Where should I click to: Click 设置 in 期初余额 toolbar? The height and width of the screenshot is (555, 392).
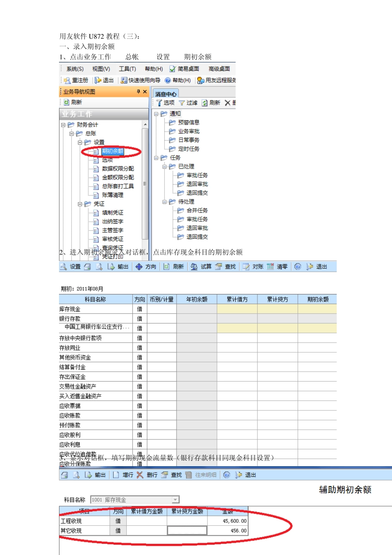click(71, 267)
